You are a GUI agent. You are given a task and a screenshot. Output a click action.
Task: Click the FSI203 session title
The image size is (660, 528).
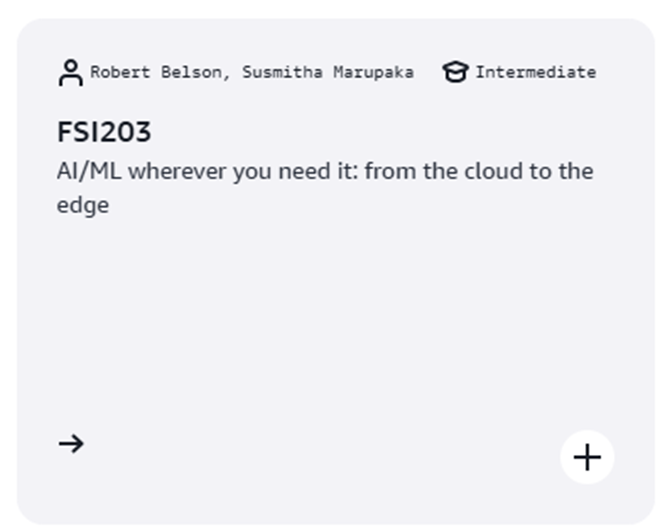(104, 132)
